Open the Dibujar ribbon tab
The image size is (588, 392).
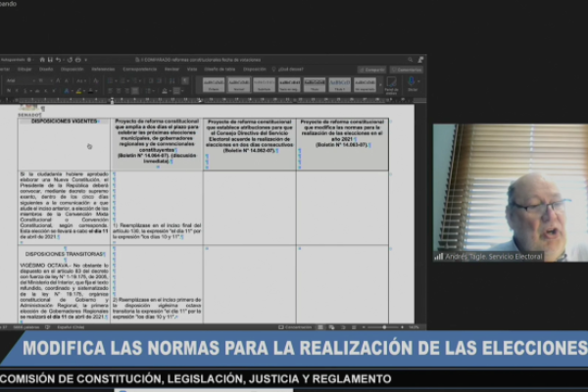tap(24, 70)
